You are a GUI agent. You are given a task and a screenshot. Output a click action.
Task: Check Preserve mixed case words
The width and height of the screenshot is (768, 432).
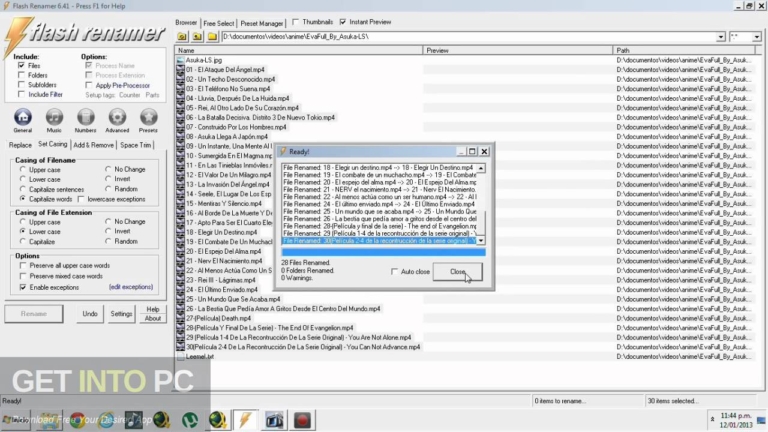point(23,276)
